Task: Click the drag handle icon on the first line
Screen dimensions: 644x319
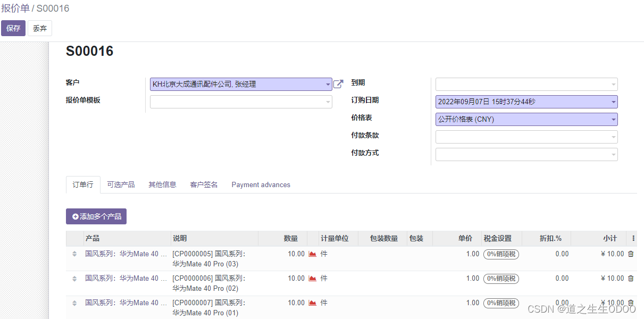Action: tap(74, 254)
